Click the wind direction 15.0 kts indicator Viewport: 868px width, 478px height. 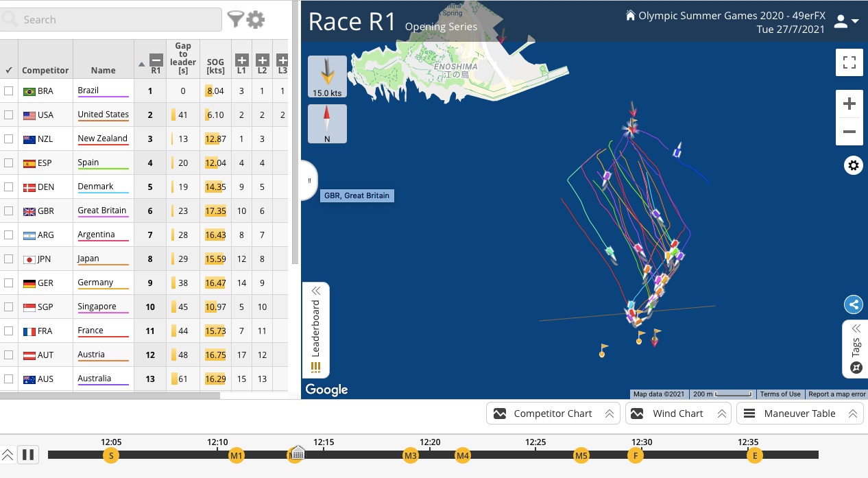coord(327,77)
